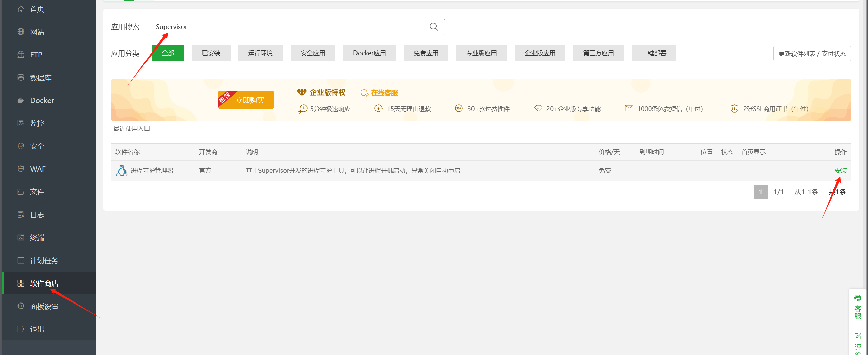868x355 pixels.
Task: Click page 1 pagination button
Action: coord(760,192)
